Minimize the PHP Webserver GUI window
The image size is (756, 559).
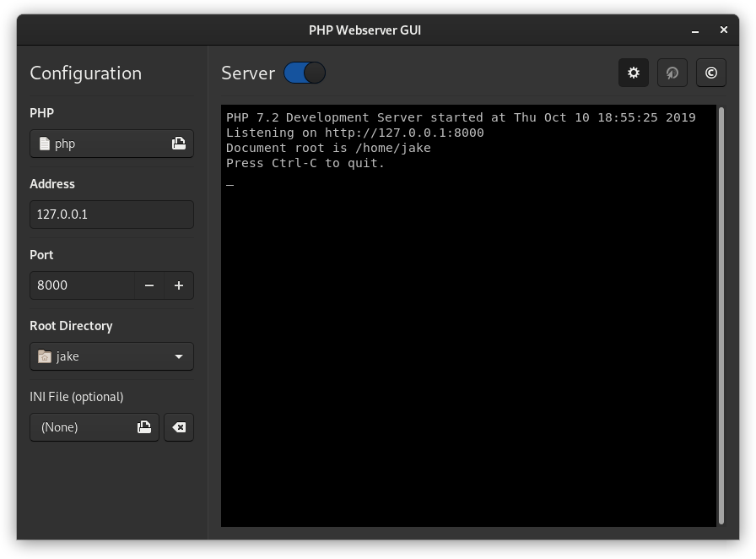pyautogui.click(x=696, y=30)
